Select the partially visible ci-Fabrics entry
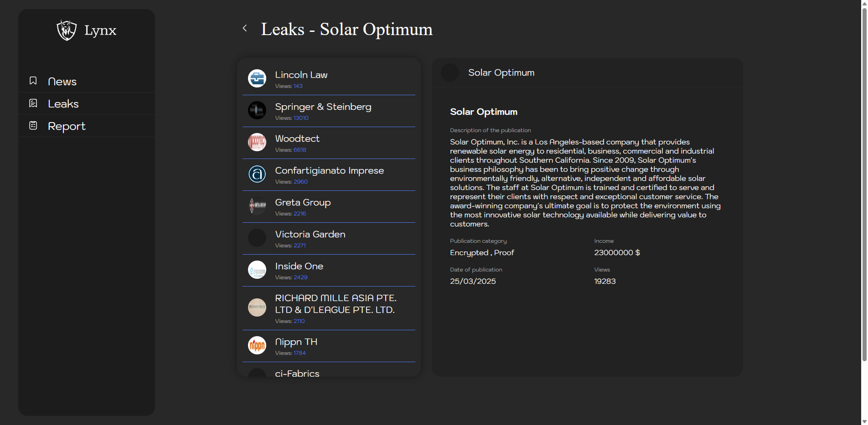This screenshot has height=425, width=868. coord(297,373)
